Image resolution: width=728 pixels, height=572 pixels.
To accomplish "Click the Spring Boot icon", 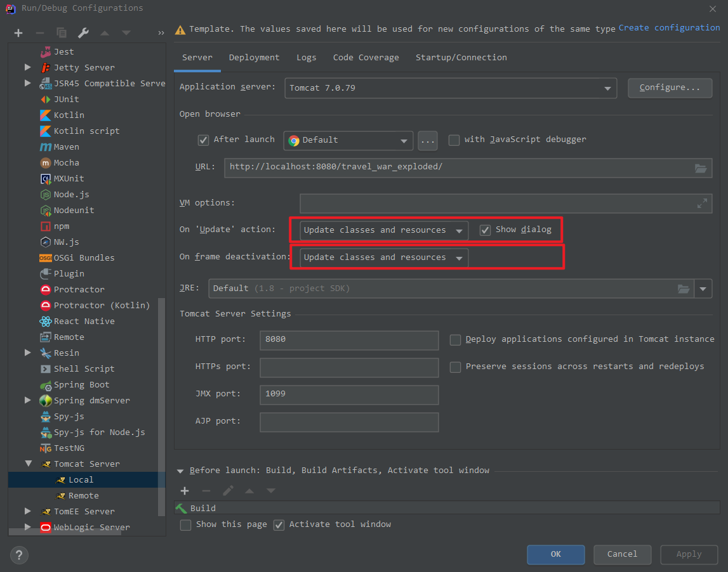I will pyautogui.click(x=46, y=385).
